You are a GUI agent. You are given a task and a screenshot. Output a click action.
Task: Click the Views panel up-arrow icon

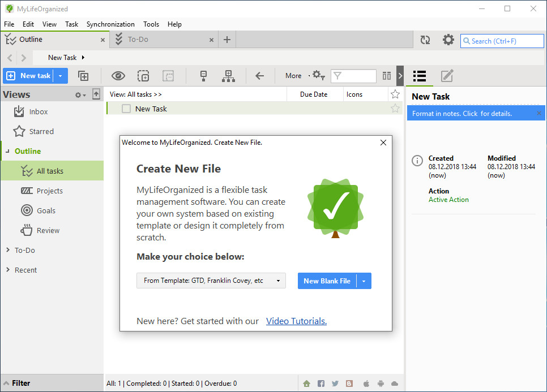[96, 94]
